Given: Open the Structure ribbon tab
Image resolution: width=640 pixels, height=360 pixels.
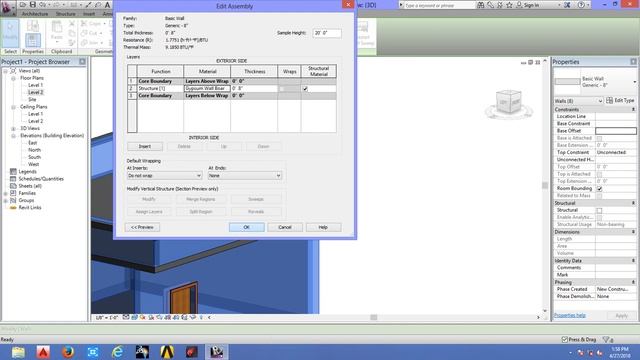Looking at the screenshot, I should click(65, 14).
